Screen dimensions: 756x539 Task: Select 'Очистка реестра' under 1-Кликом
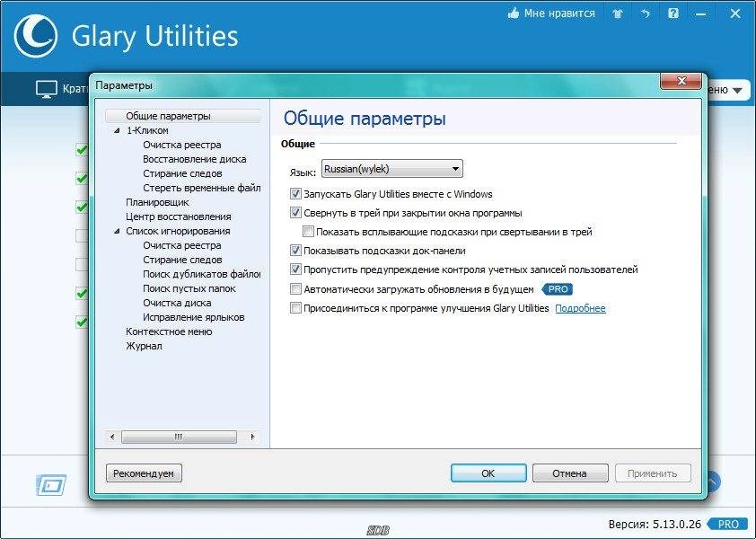[181, 145]
